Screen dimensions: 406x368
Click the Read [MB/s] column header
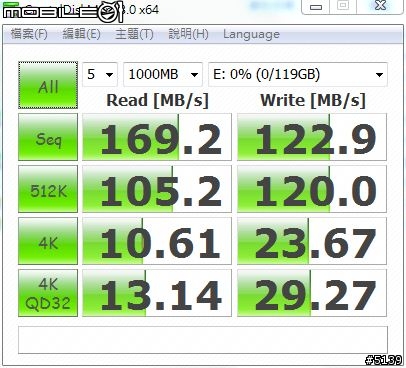(x=157, y=100)
